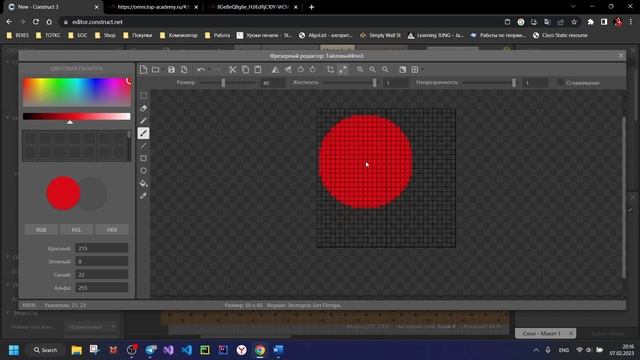Enable the Сглаживание checkbox
This screenshot has width=640, height=360.
[x=560, y=82]
